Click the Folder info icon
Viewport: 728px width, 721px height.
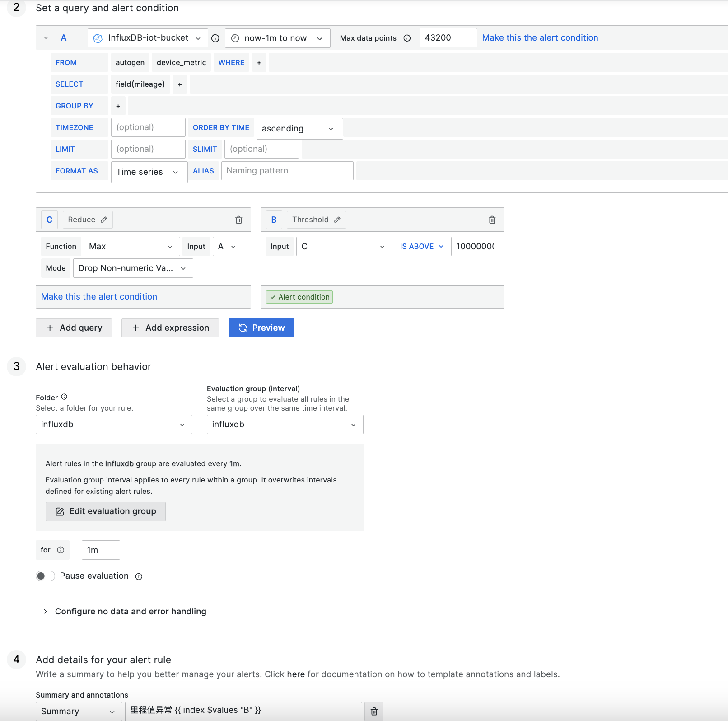click(64, 397)
